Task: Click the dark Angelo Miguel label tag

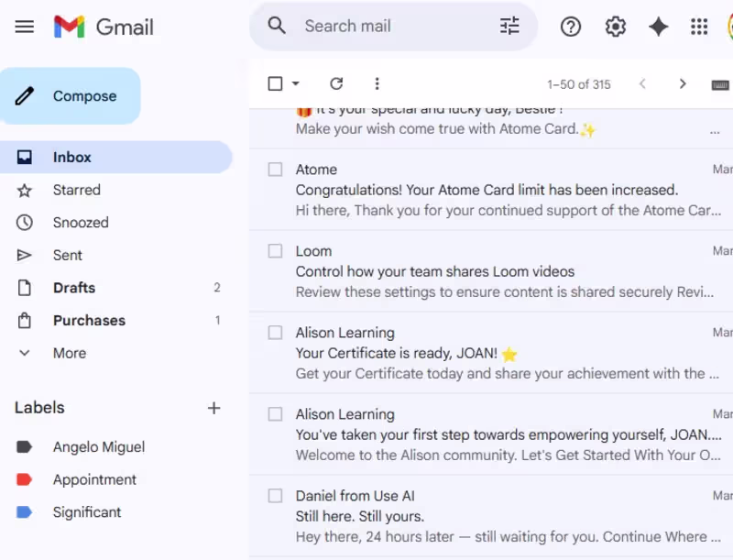Action: tap(25, 447)
